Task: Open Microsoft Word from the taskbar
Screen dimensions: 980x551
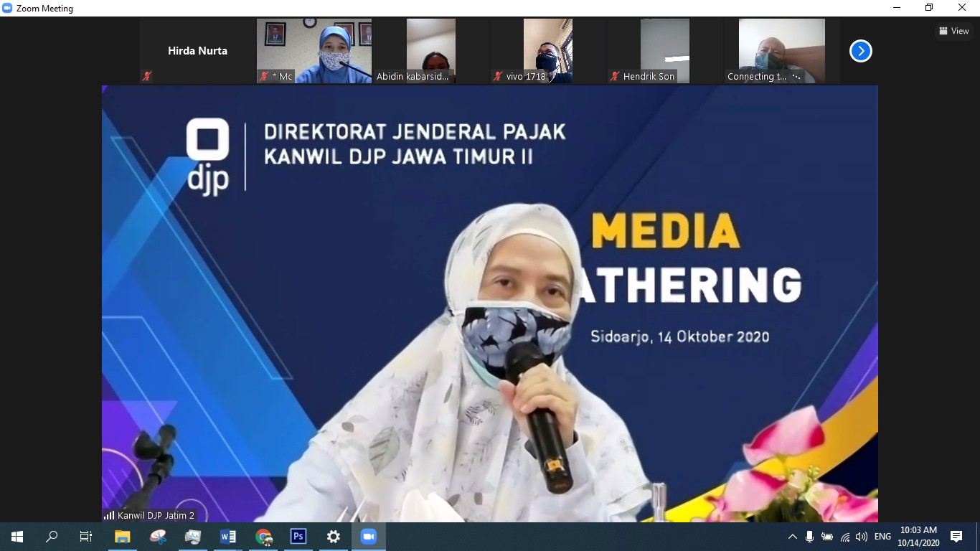Action: point(228,537)
